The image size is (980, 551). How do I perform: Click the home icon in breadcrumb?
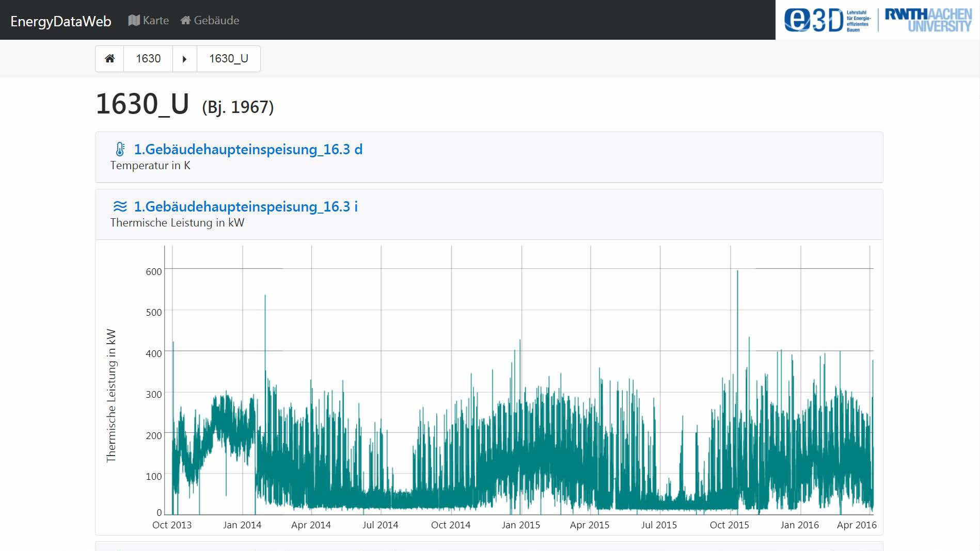pos(109,59)
